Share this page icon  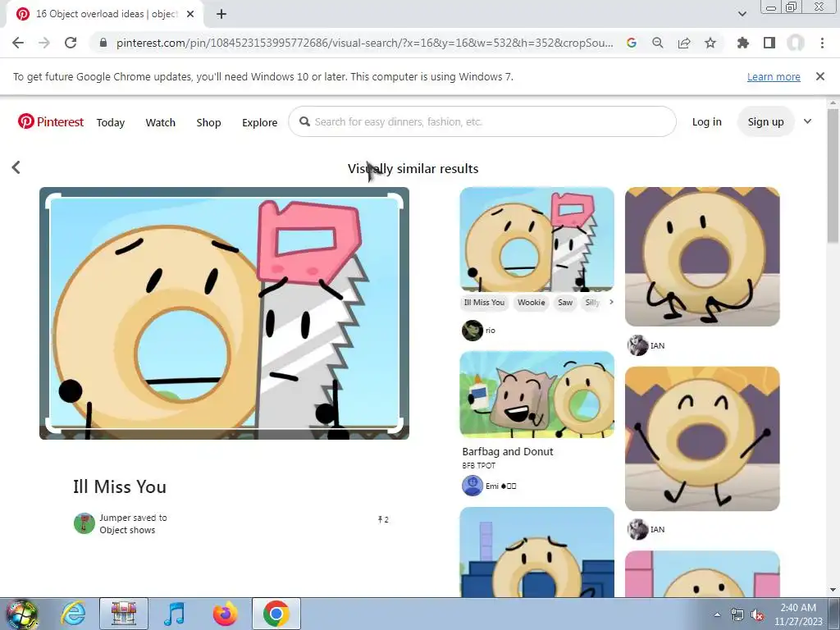pos(684,43)
